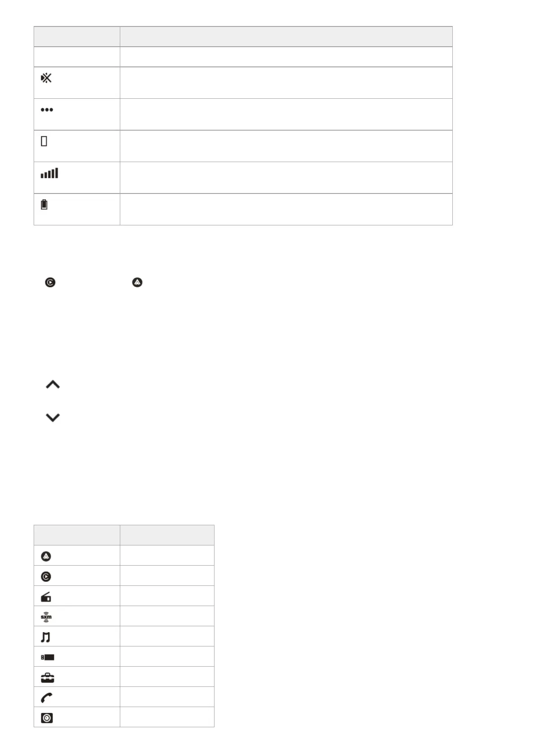Click blank cell beside the signal bars icon

(x=286, y=178)
